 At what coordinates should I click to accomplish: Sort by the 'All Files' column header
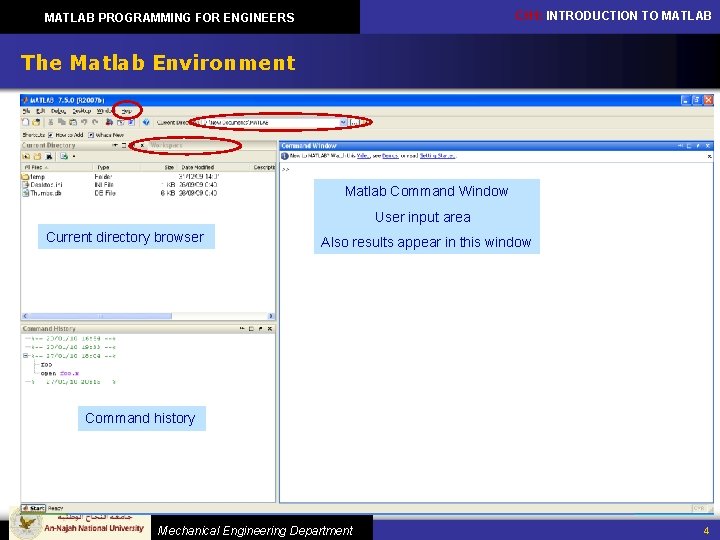point(57,168)
